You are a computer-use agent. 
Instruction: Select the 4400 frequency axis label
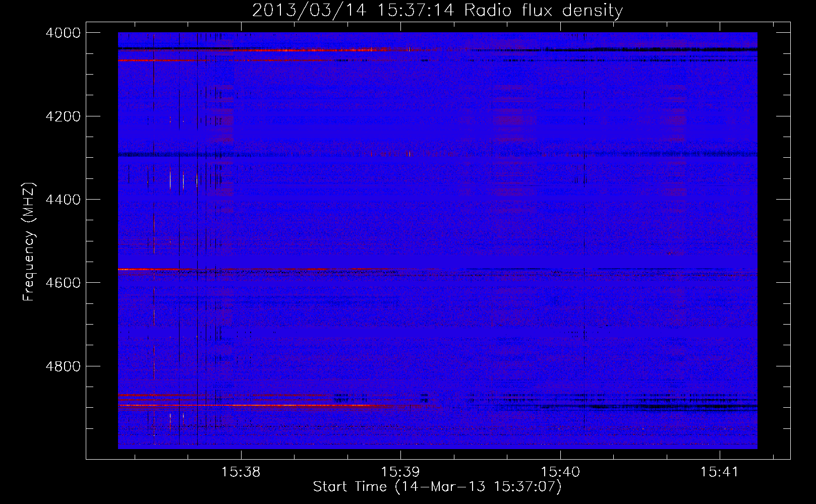[x=63, y=200]
